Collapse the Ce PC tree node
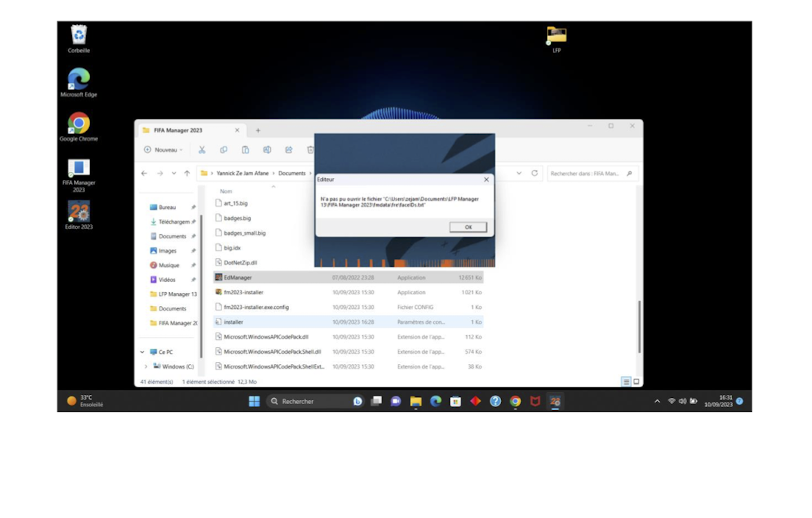The width and height of the screenshot is (812, 518). click(142, 352)
